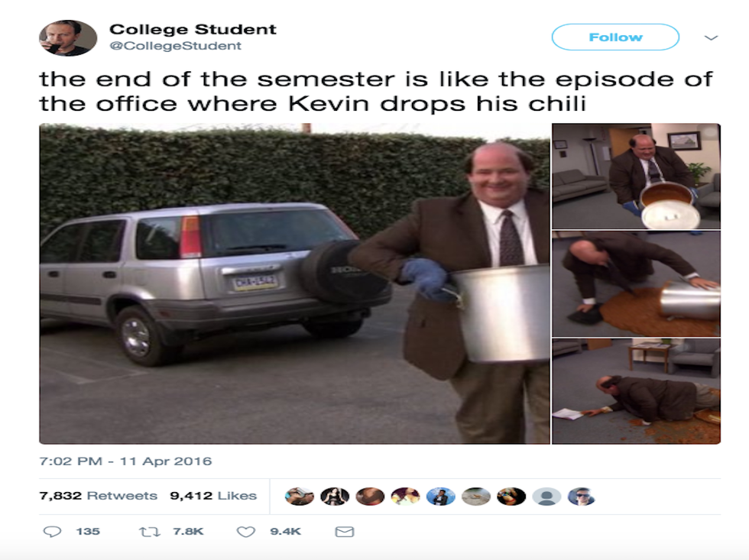The height and width of the screenshot is (560, 749).
Task: Click the reply speech bubble icon
Action: coord(52,532)
